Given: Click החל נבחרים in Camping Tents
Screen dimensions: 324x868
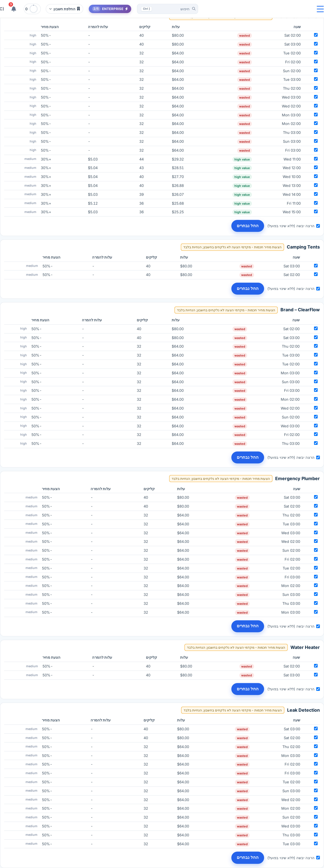Looking at the screenshot, I should click(x=248, y=289).
